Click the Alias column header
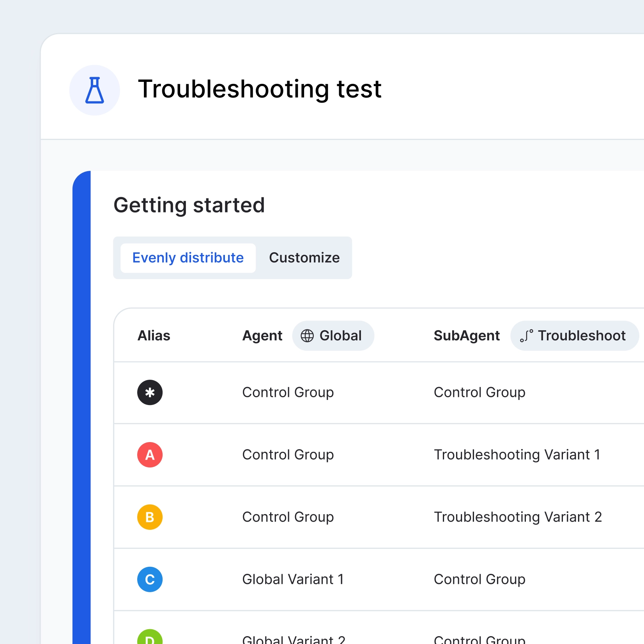 pyautogui.click(x=154, y=336)
